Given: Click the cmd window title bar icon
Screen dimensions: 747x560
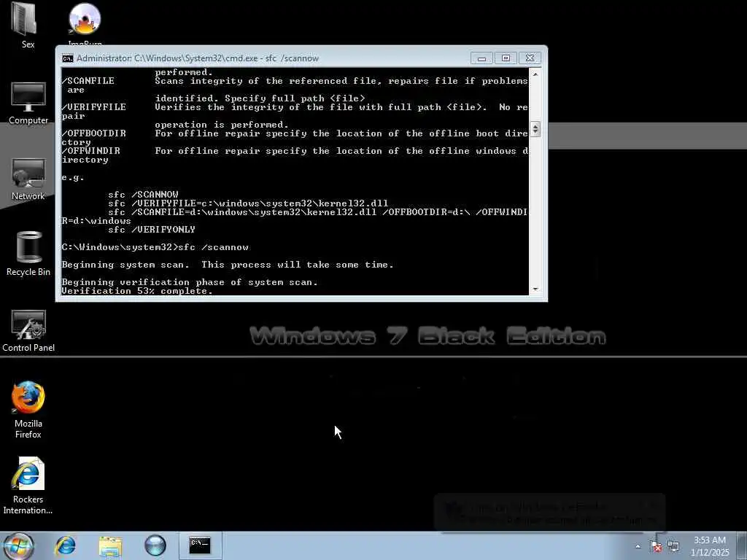Looking at the screenshot, I should click(x=68, y=58).
